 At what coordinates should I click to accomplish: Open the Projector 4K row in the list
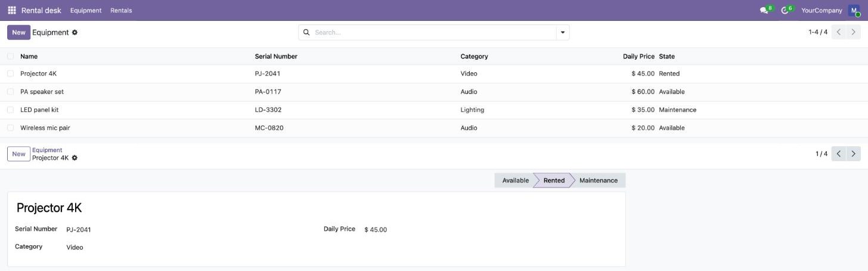[434, 74]
